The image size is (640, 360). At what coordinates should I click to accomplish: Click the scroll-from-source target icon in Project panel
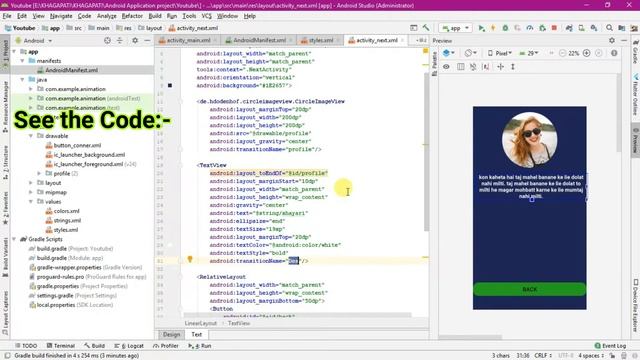click(x=107, y=40)
